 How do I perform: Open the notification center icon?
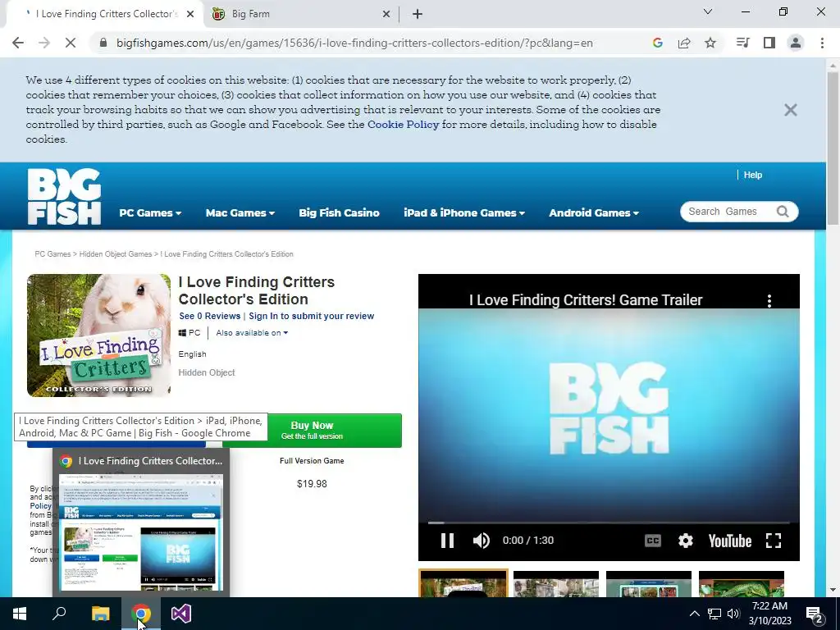pos(815,614)
